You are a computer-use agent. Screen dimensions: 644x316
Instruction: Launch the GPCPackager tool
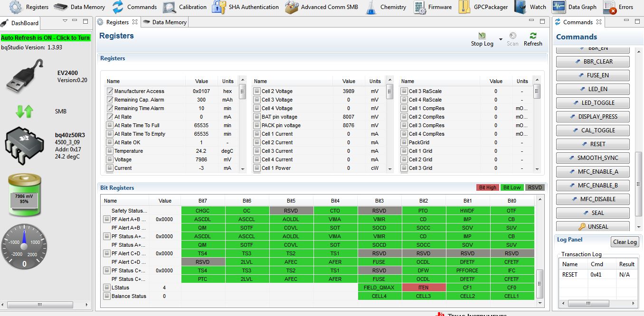[483, 7]
